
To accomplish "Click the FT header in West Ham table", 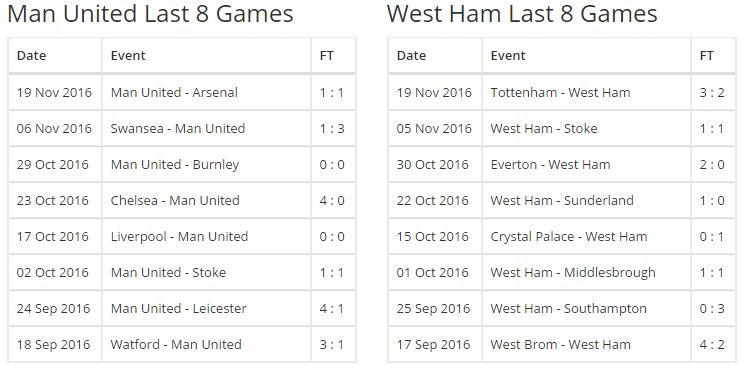I will [x=707, y=55].
